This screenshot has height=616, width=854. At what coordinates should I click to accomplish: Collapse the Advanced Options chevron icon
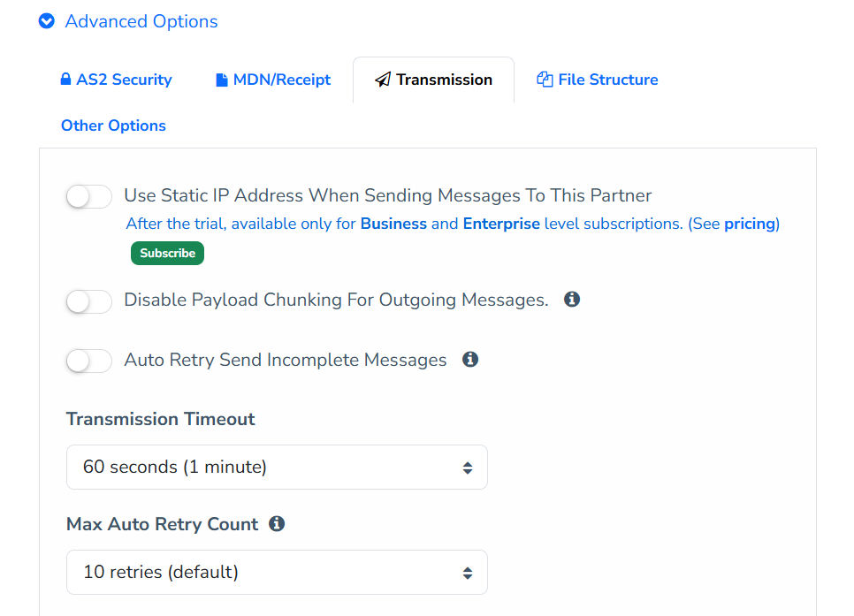47,21
